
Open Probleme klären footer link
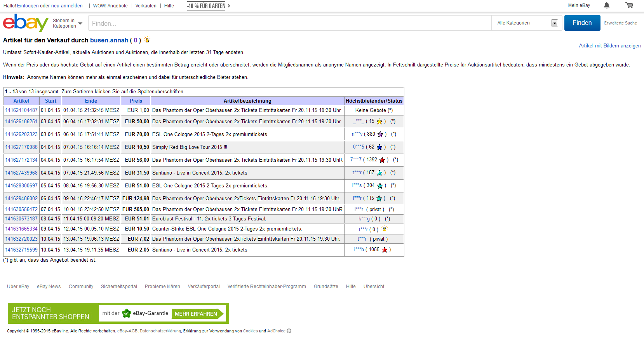click(162, 287)
